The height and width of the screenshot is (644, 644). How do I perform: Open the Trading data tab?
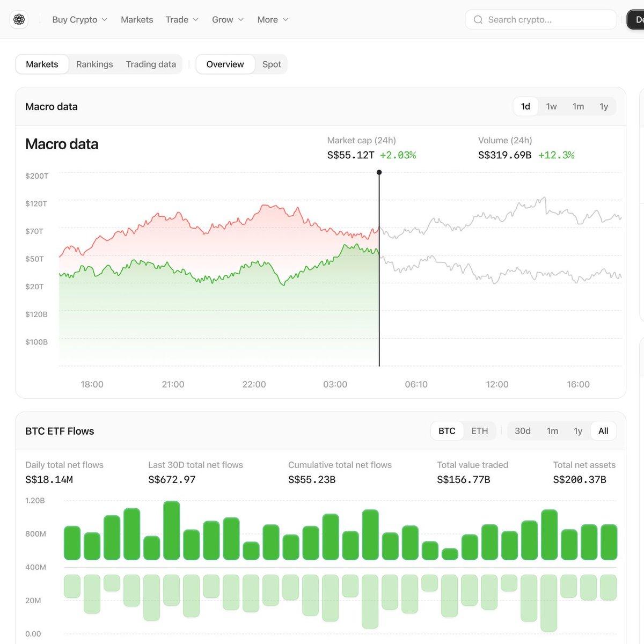pyautogui.click(x=151, y=64)
